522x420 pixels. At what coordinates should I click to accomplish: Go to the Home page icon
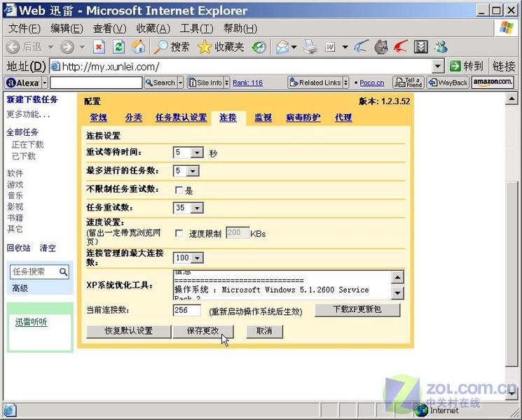[x=138, y=47]
